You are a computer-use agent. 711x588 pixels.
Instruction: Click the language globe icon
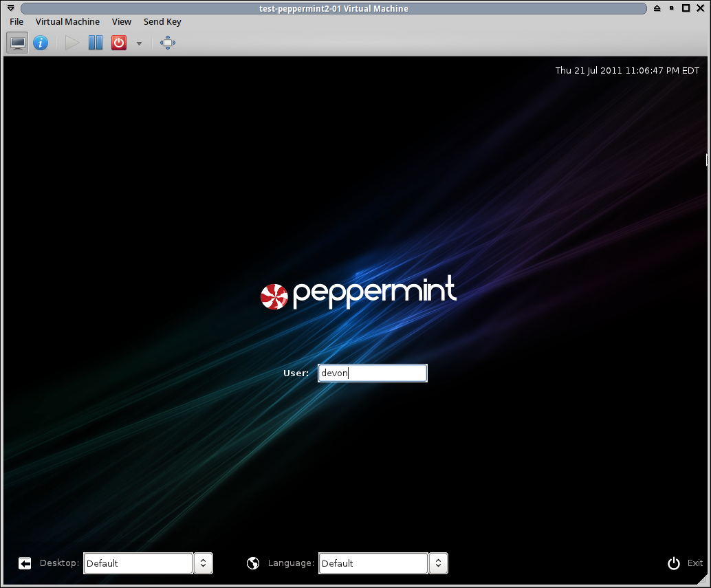(x=253, y=563)
